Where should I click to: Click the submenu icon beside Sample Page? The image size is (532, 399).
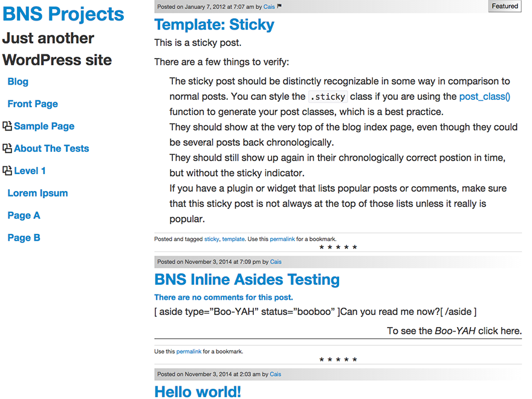click(x=7, y=126)
